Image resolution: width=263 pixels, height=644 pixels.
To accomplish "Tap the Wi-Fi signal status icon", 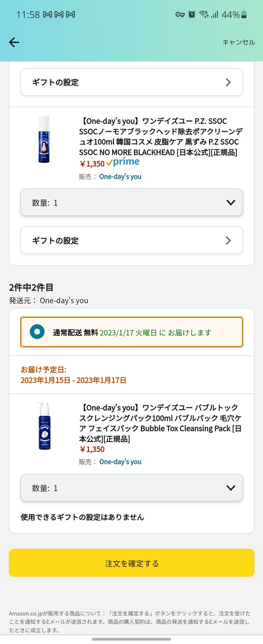I will (203, 14).
